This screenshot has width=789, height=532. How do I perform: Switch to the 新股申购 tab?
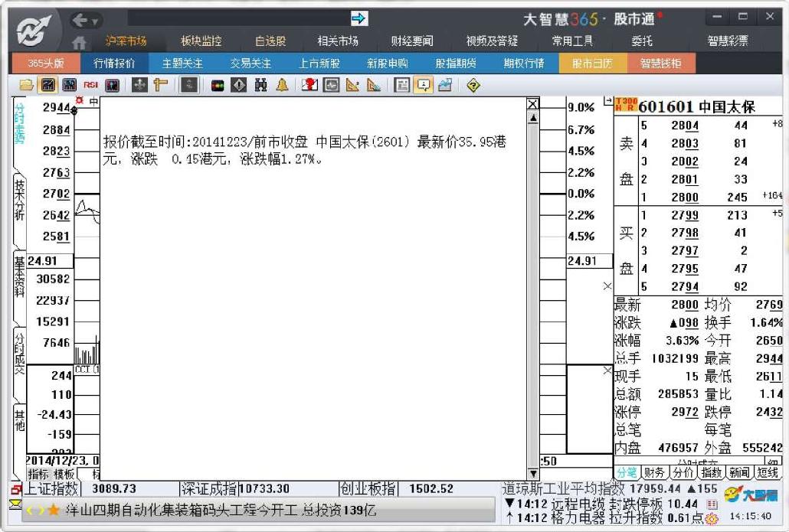point(388,64)
